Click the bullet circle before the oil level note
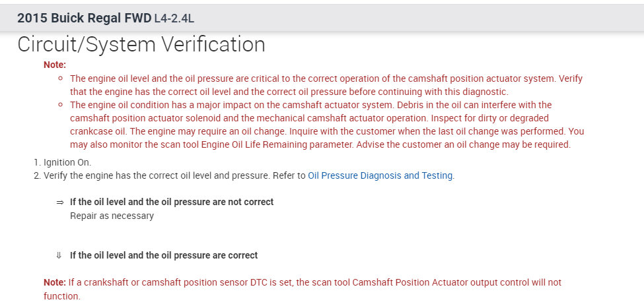 [60, 78]
